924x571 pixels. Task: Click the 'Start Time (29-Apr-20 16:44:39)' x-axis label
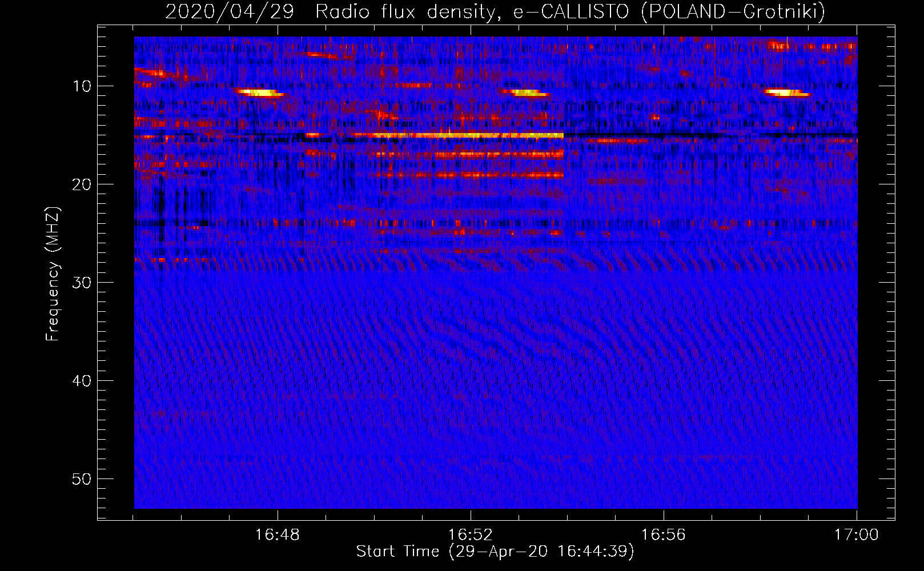495,552
